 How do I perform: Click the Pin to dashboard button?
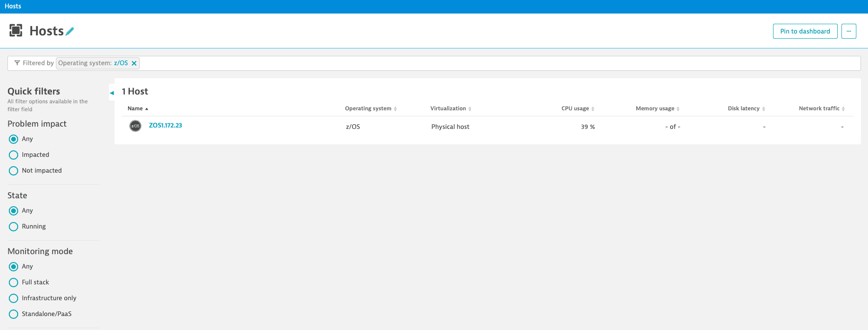click(805, 31)
